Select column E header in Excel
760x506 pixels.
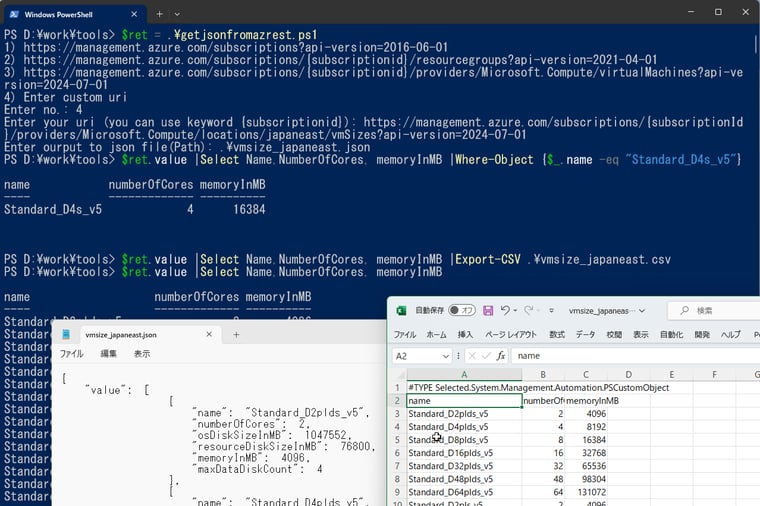click(x=671, y=375)
